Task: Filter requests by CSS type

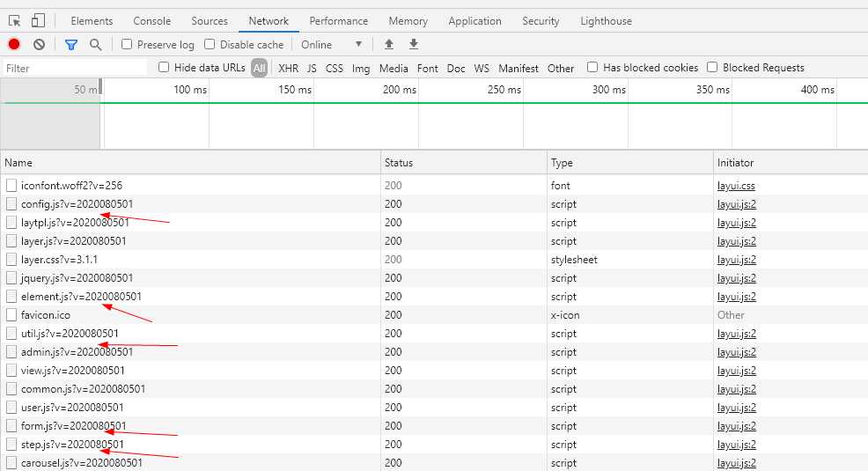Action: (334, 68)
